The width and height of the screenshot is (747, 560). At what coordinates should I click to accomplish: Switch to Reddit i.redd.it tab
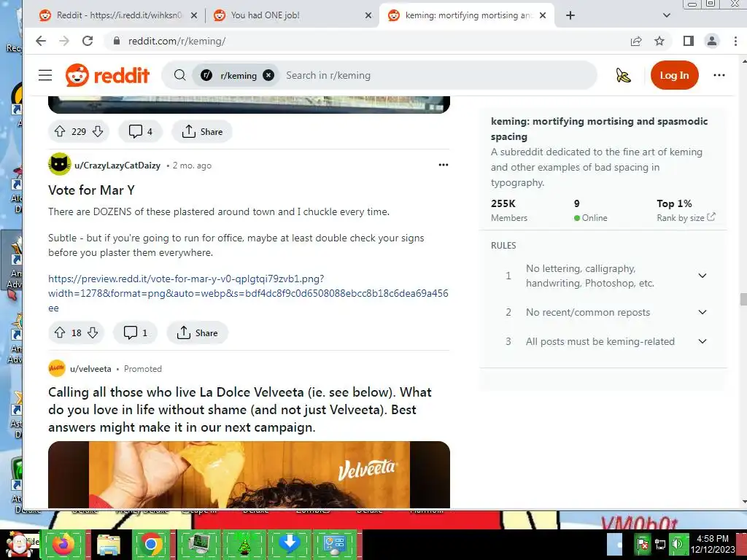click(119, 15)
